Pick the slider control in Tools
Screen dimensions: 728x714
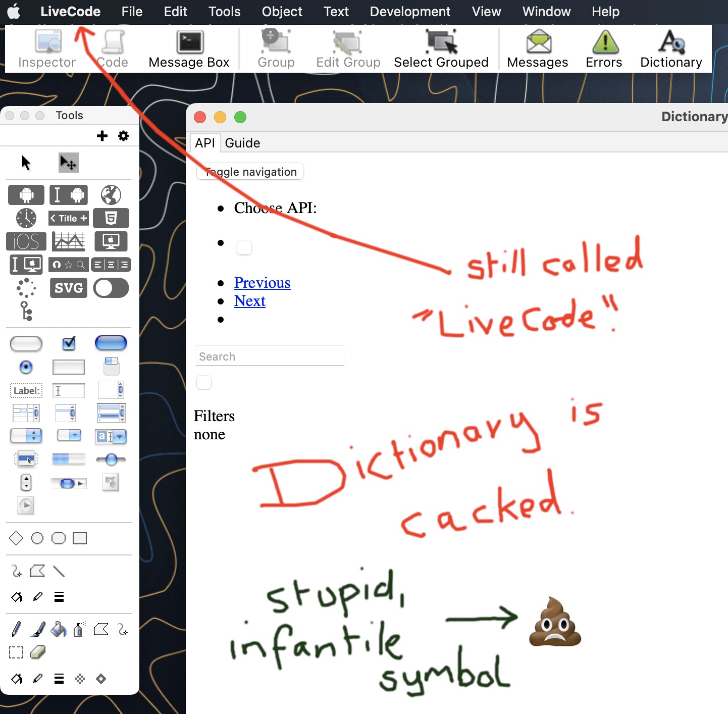click(x=111, y=459)
